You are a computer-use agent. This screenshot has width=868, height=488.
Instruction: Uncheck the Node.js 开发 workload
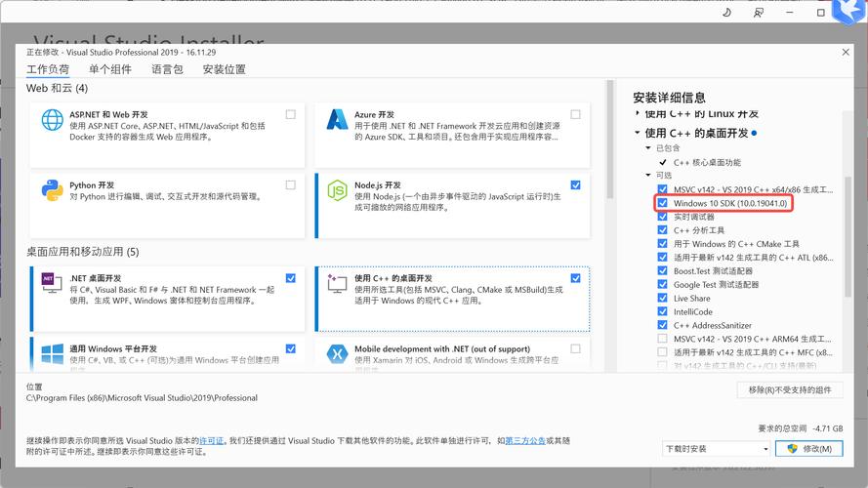[576, 184]
